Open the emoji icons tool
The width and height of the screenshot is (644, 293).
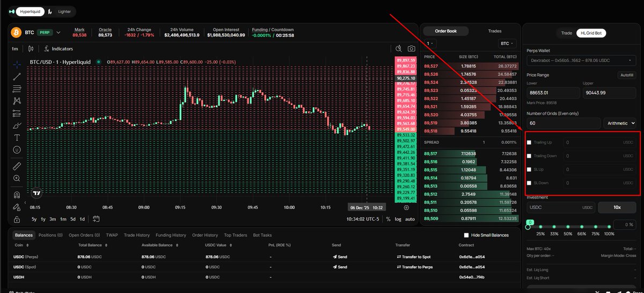[17, 150]
